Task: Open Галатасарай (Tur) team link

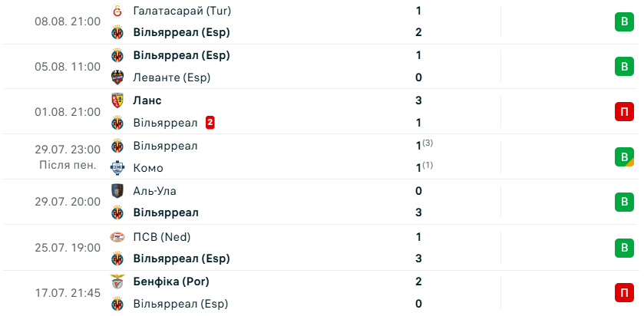Action: tap(182, 11)
